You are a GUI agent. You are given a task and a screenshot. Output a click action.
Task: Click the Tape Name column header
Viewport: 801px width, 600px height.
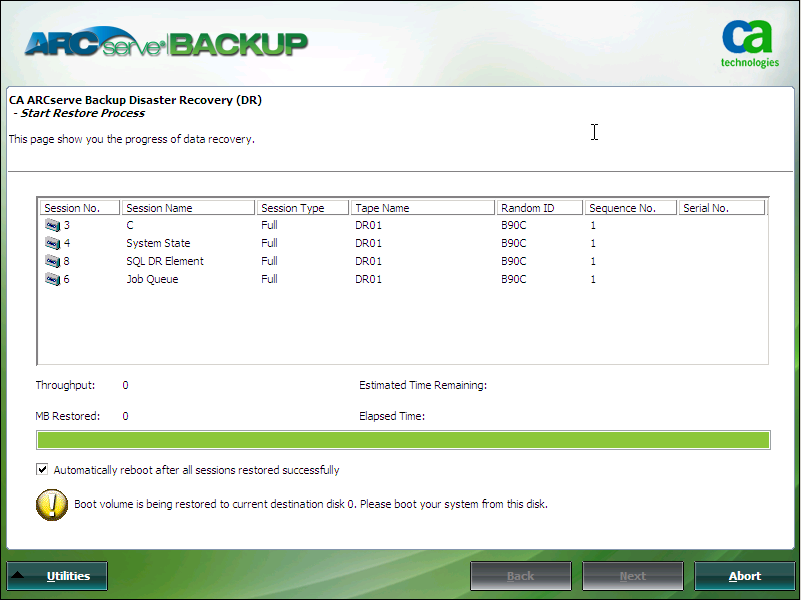pyautogui.click(x=423, y=208)
